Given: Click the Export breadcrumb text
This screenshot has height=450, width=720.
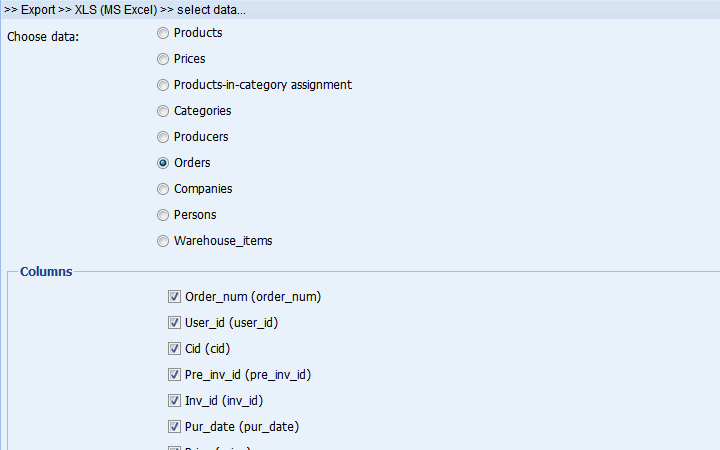Looking at the screenshot, I should coord(38,10).
